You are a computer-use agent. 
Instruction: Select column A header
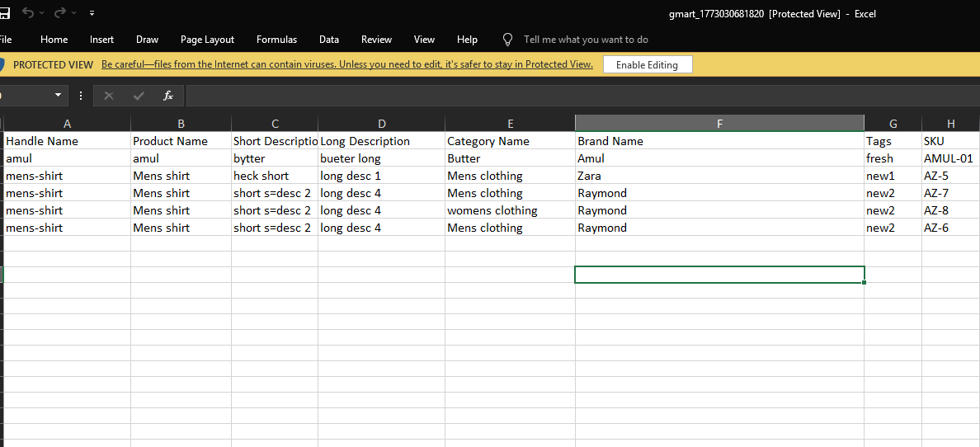[x=68, y=124]
